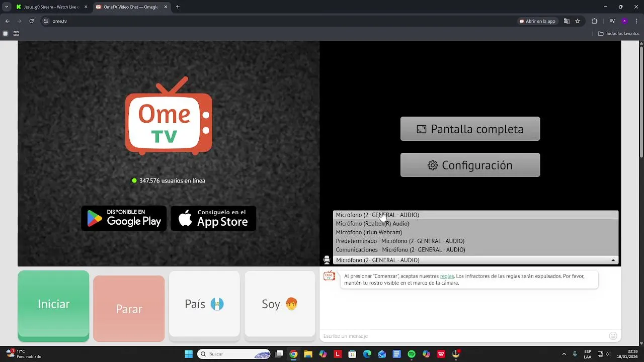
Task: Open Spotify from taskbar
Action: (412, 354)
